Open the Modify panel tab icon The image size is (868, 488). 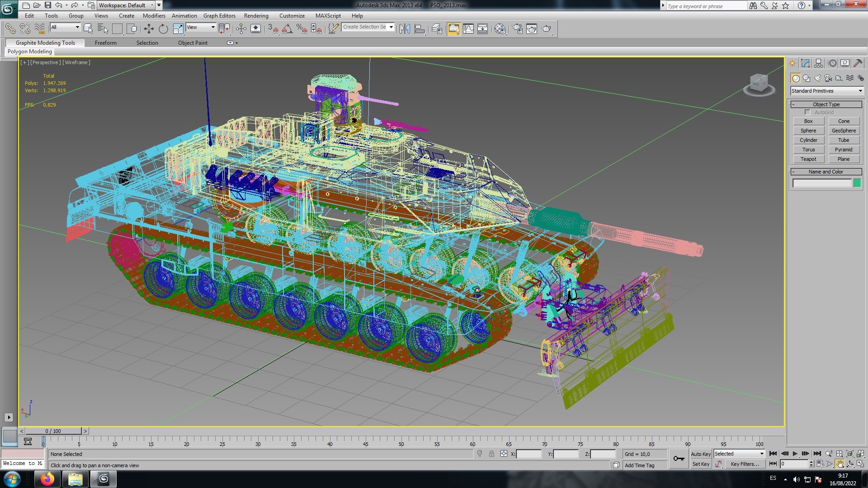pos(806,63)
